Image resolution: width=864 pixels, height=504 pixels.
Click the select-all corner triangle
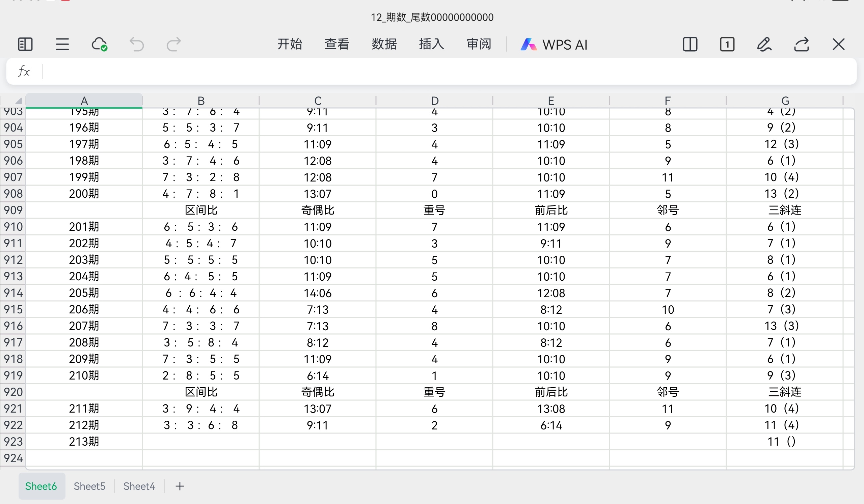tap(18, 101)
